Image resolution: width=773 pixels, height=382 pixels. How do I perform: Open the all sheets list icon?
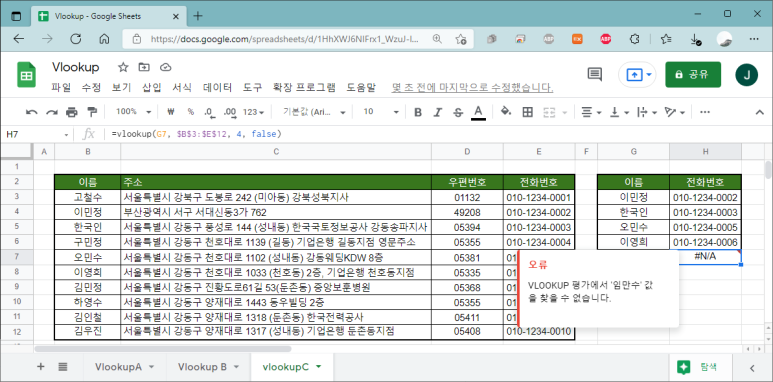[x=63, y=366]
